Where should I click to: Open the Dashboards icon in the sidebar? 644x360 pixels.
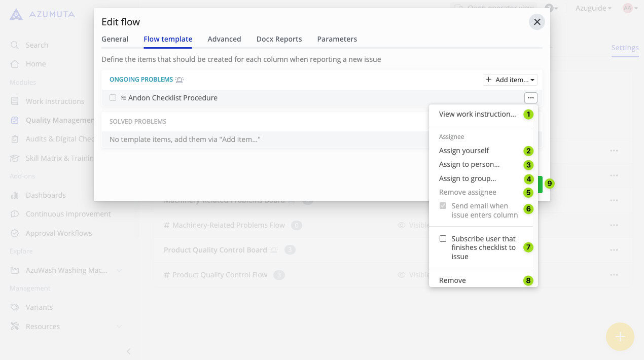tap(16, 195)
